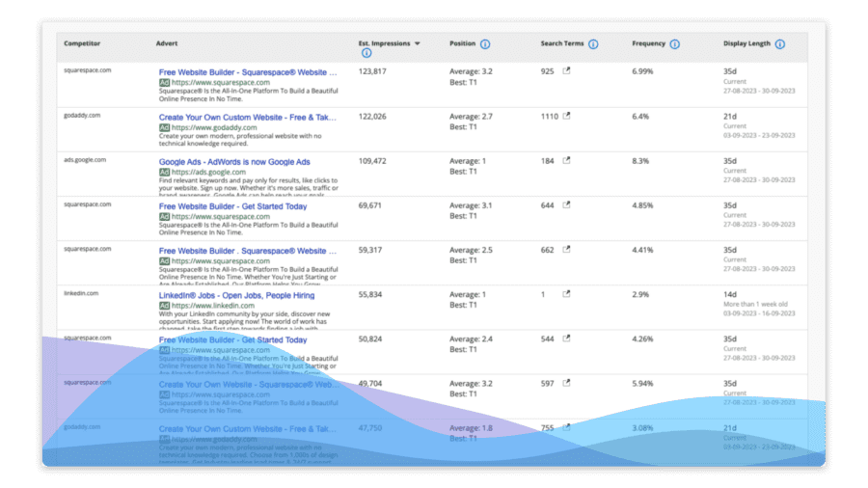Image resolution: width=868 pixels, height=488 pixels.
Task: Open 'LinkedIn® Jobs - Open Jobs, People Hiring' advert
Action: tap(236, 295)
